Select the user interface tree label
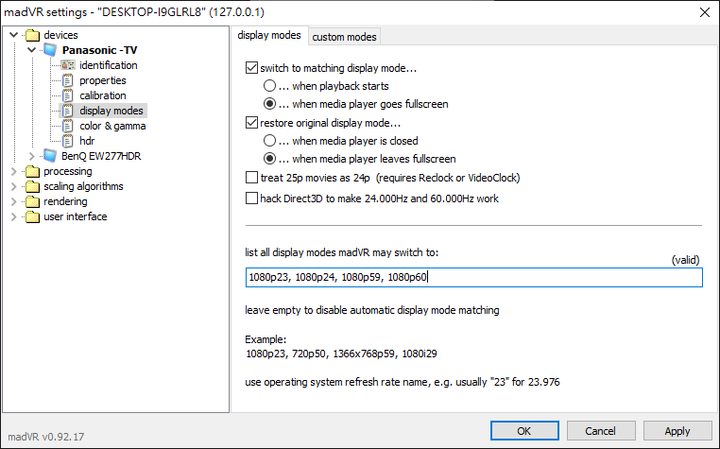The height and width of the screenshot is (449, 720). pyautogui.click(x=75, y=217)
